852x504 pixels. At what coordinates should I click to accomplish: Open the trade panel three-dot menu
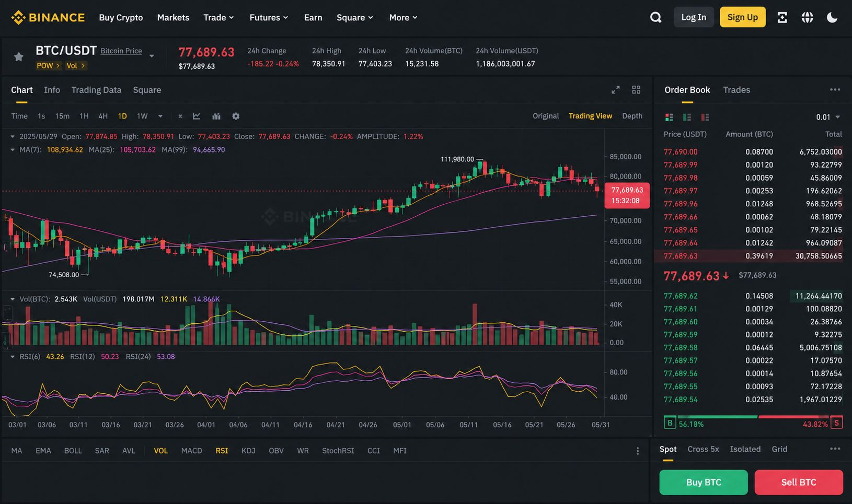(835, 449)
